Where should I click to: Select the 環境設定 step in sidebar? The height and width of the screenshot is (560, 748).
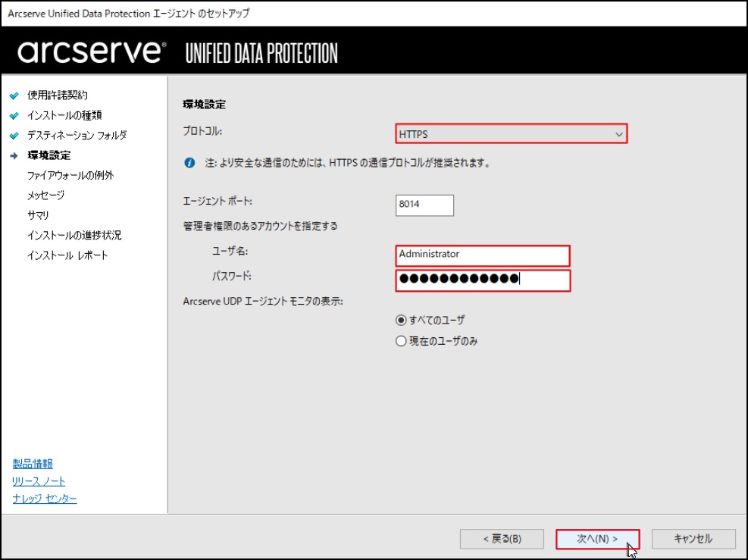49,155
